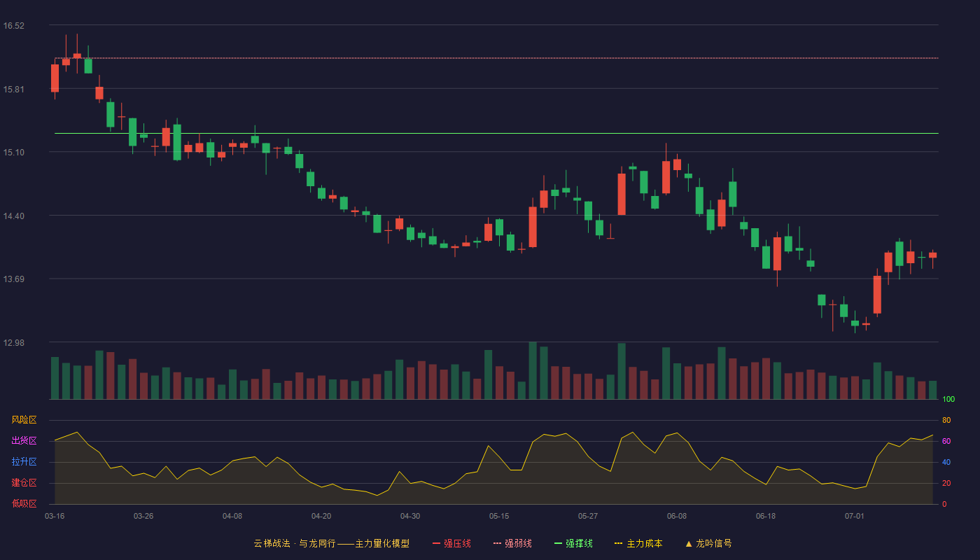
Task: Click the orange 80 indicator scale value
Action: pos(946,420)
